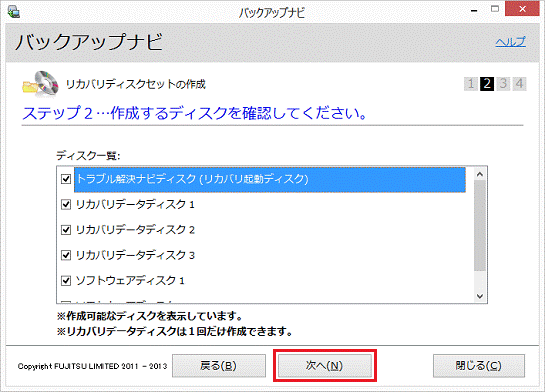
Task: Click the 閉じる(C) button
Action: pyautogui.click(x=479, y=366)
